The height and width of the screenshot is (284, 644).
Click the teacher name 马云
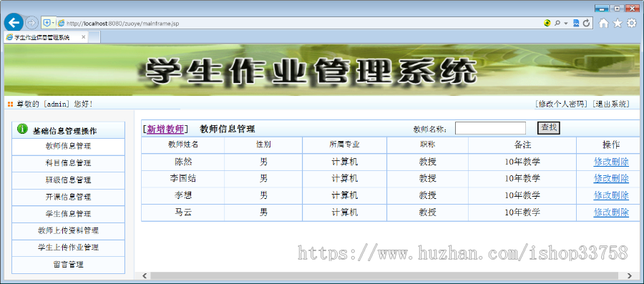click(x=182, y=212)
